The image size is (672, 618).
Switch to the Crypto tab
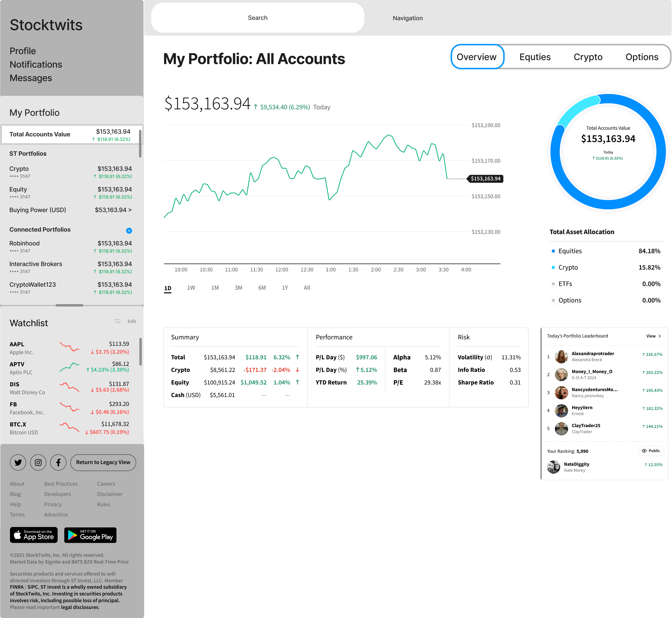click(x=588, y=57)
